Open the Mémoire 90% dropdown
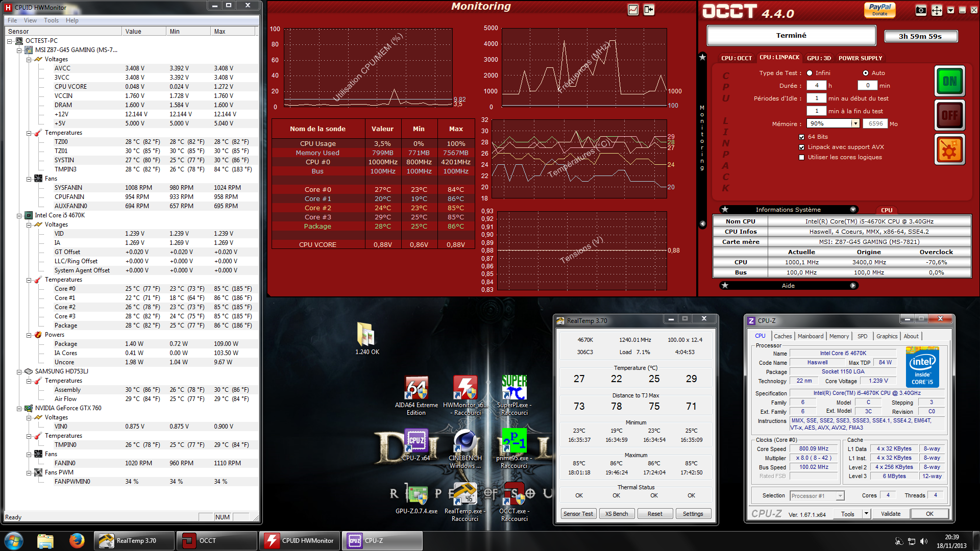 [x=855, y=123]
